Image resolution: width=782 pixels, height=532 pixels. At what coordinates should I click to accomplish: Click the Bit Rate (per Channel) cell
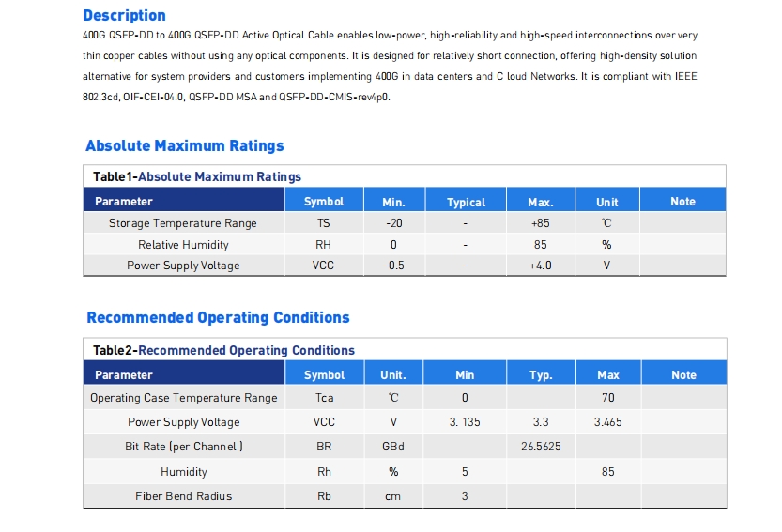pos(183,447)
